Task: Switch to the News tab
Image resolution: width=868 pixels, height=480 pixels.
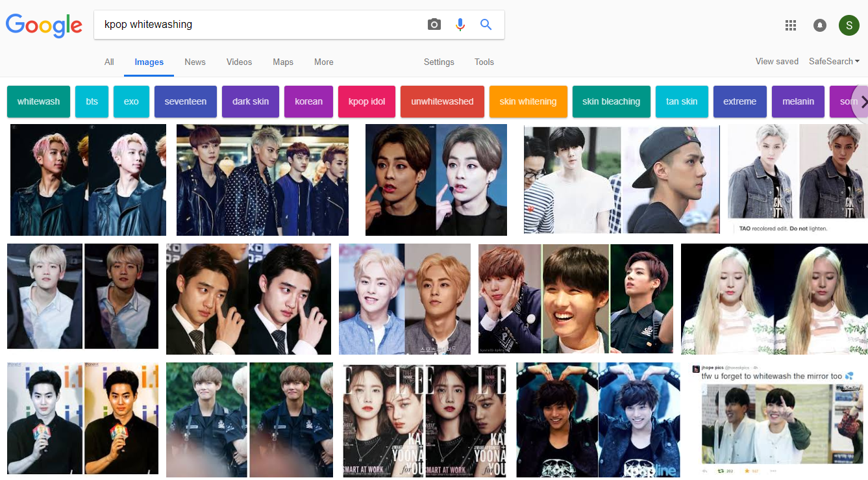Action: [x=195, y=62]
